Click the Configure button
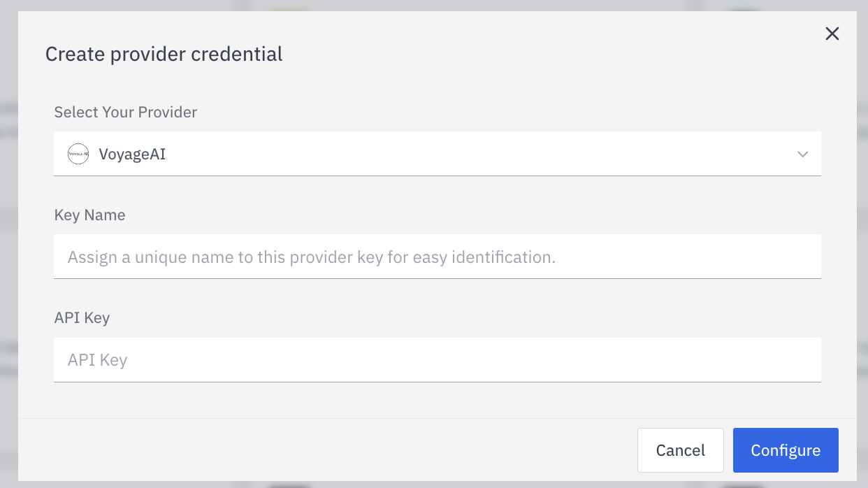Screen dimensions: 868x488 click(x=786, y=450)
